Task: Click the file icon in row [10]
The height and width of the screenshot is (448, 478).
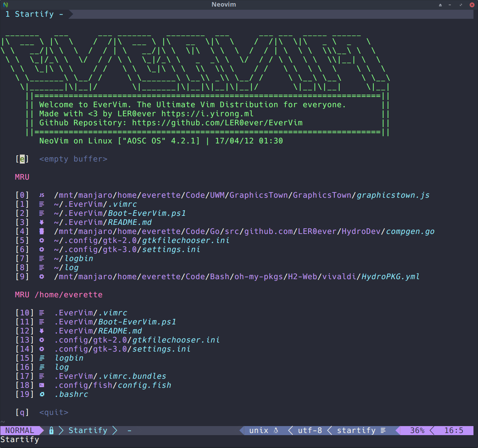Action: click(x=42, y=313)
